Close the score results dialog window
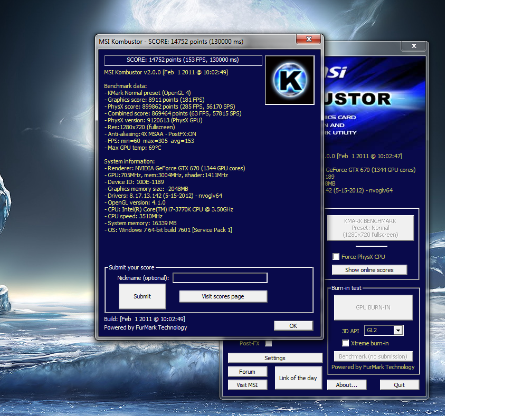Viewport: 532px width, 416px height. [x=308, y=41]
